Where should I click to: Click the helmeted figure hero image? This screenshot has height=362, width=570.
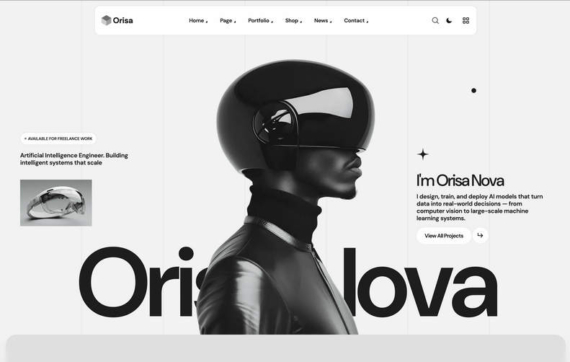(287, 196)
